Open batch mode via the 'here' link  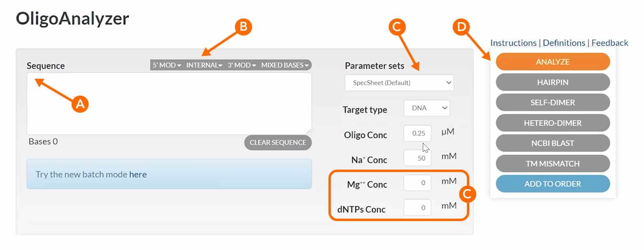tap(138, 174)
